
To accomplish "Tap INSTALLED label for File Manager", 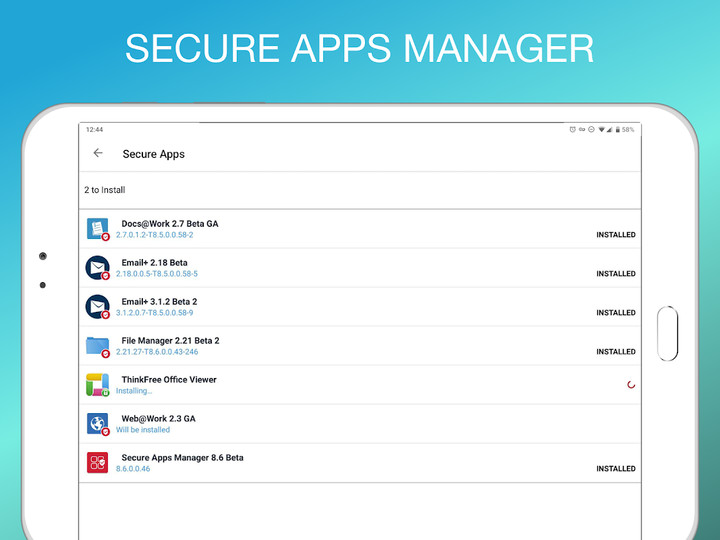I will click(616, 352).
